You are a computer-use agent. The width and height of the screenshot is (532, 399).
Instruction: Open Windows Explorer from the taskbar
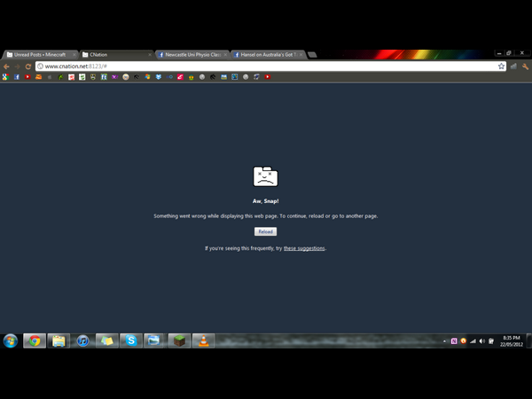[x=59, y=340]
